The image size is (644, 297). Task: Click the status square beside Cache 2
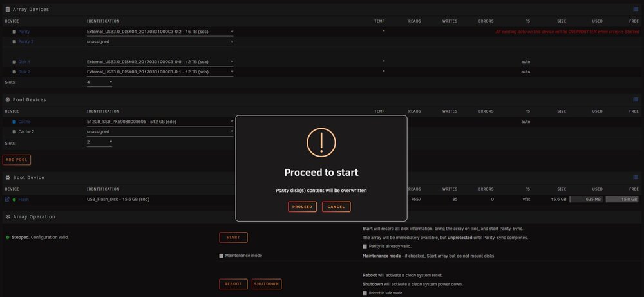[14, 132]
